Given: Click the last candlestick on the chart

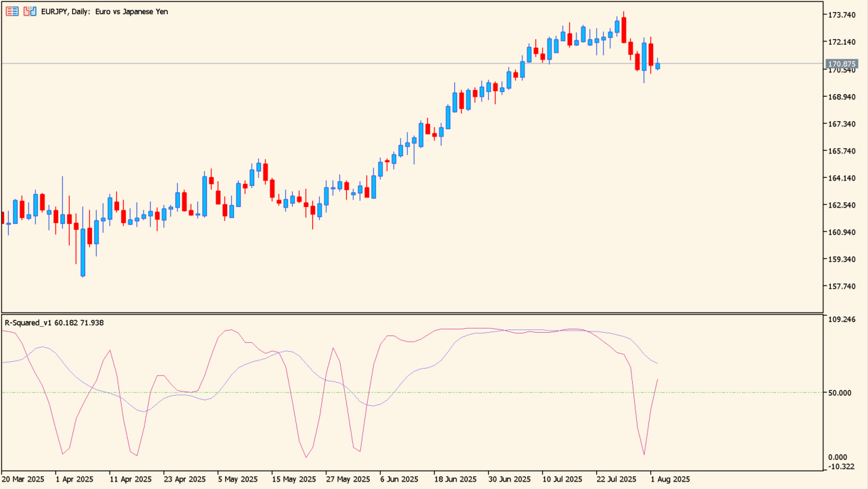Looking at the screenshot, I should pos(657,66).
